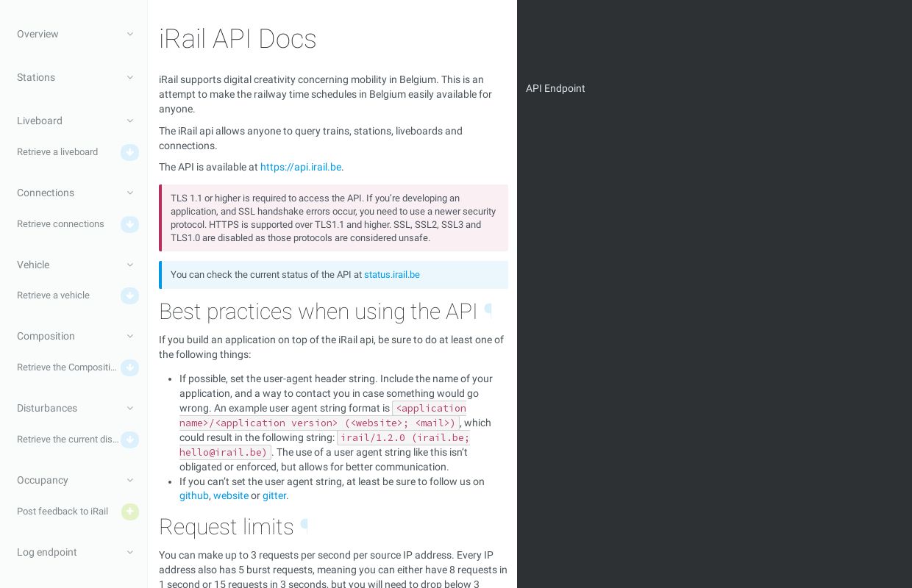912x588 pixels.
Task: Click the GET icon beside Retrieve the current disturbances
Action: pyautogui.click(x=129, y=440)
